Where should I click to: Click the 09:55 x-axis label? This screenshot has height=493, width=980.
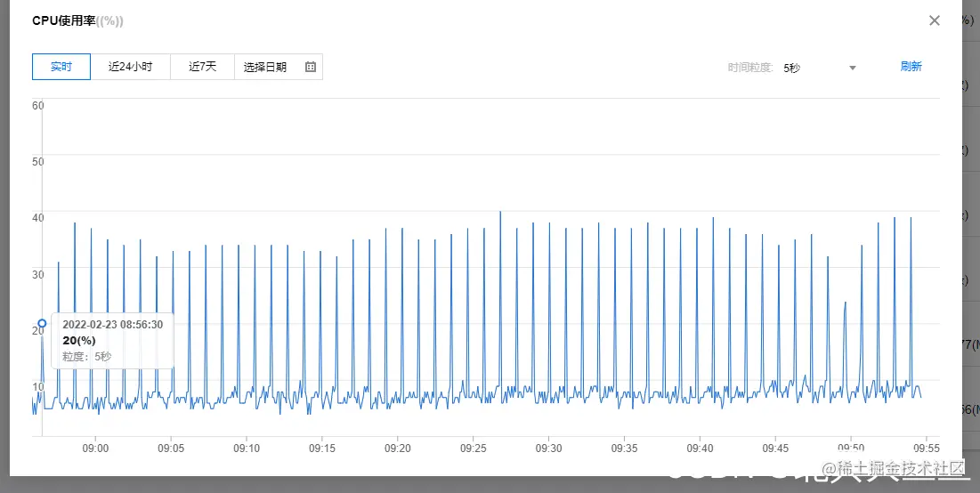coord(927,449)
